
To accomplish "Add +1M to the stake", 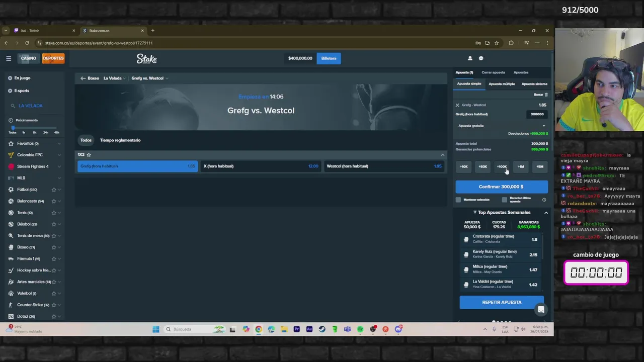I will pyautogui.click(x=521, y=166).
